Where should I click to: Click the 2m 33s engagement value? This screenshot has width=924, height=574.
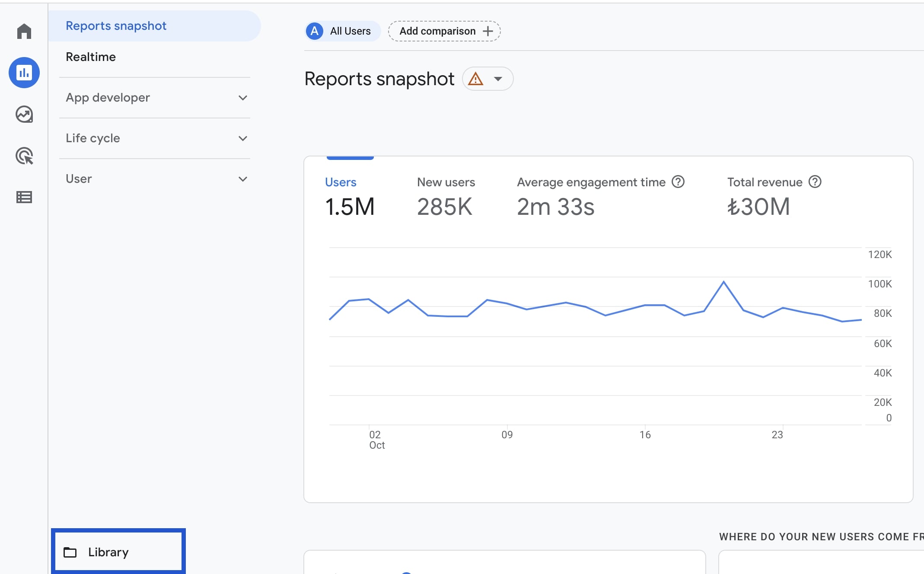(x=556, y=207)
